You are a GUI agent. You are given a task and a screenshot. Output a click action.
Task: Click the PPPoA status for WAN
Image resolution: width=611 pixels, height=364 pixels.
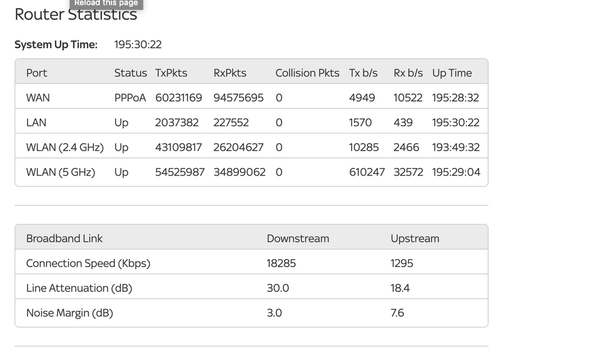pyautogui.click(x=130, y=98)
